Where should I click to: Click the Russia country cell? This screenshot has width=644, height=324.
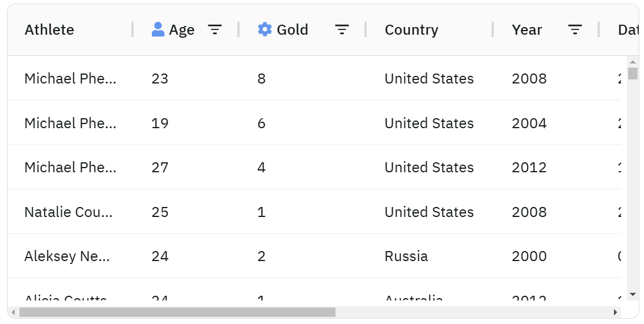pos(406,256)
